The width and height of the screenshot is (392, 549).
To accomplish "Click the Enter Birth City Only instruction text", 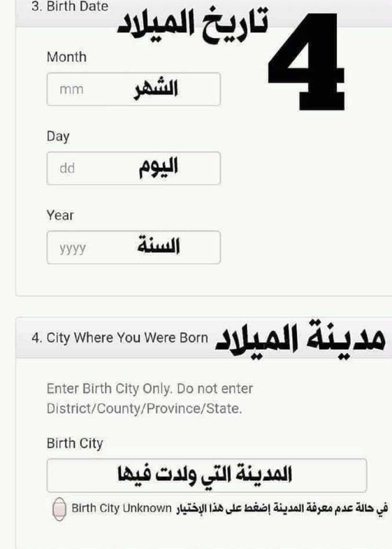I will (x=150, y=398).
